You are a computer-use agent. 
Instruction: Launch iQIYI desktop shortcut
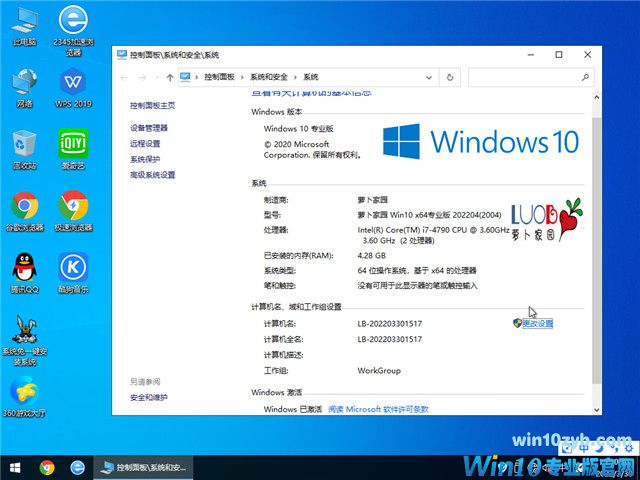tap(73, 149)
